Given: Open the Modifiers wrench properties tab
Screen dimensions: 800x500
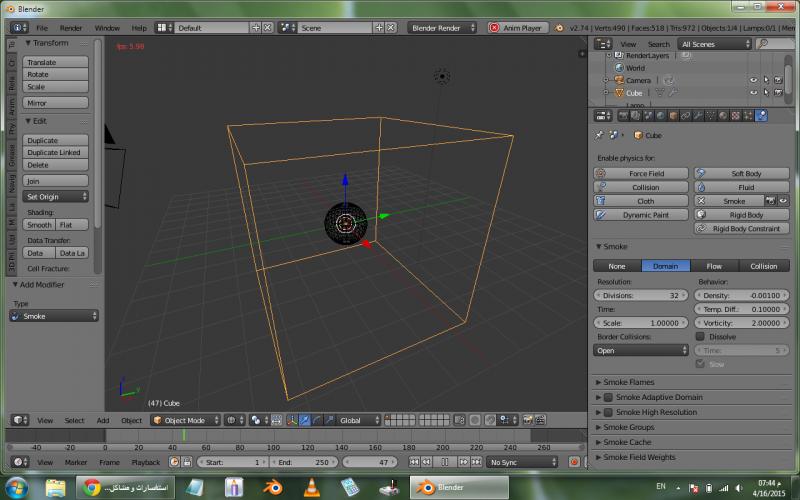Looking at the screenshot, I should [698, 116].
